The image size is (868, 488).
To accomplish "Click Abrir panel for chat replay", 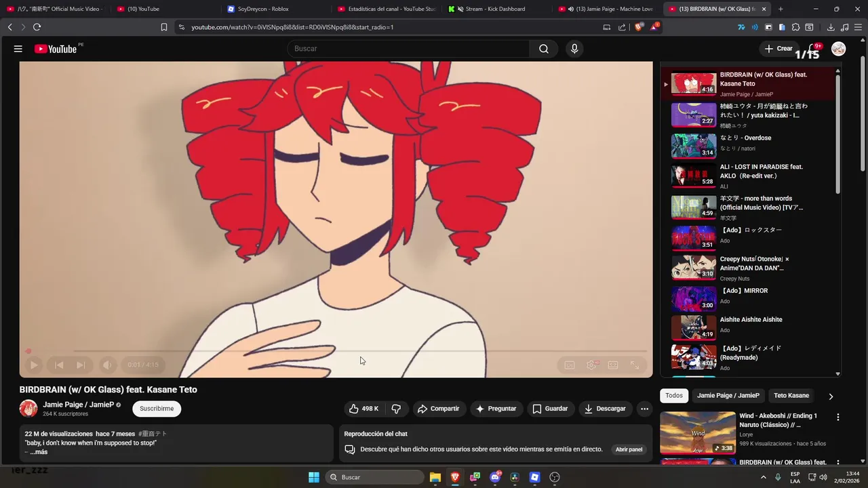I will coord(629,449).
